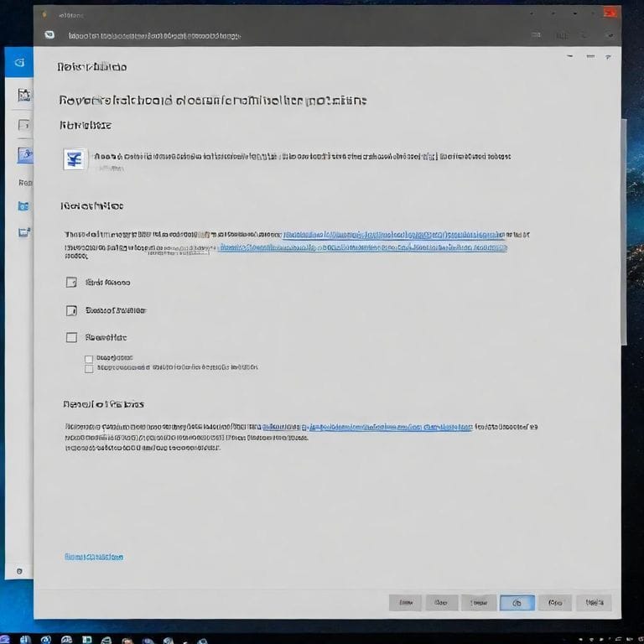The image size is (644, 644).
Task: Click the white icon left of the address bar
Action: coord(49,35)
